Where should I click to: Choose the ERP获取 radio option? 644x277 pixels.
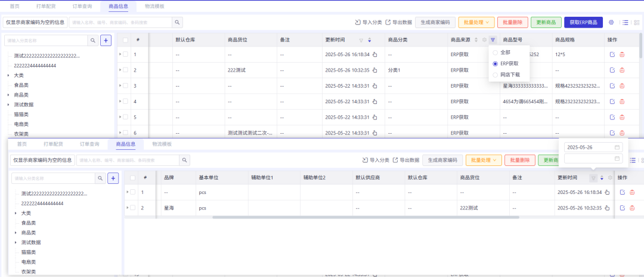coord(495,63)
